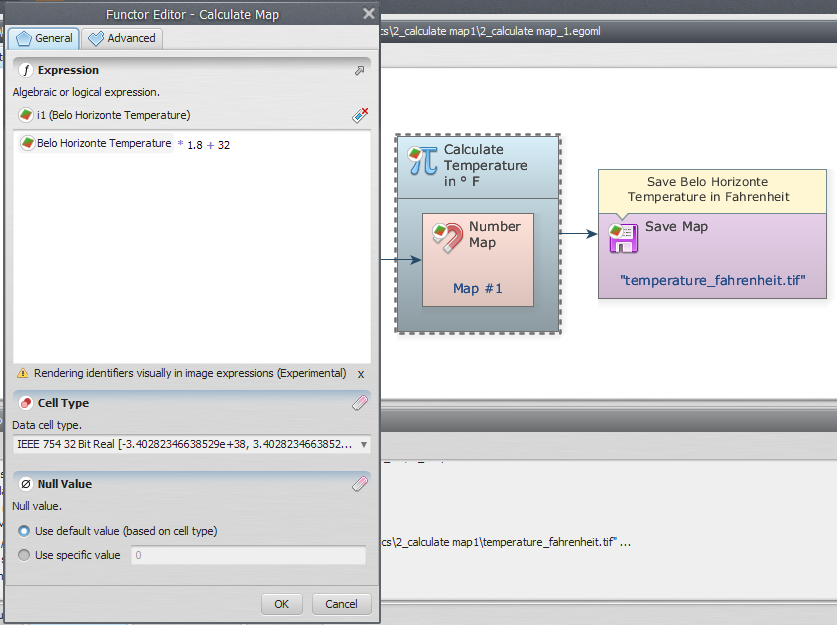Viewport: 837px width, 625px height.
Task: Click the eraser icon in Cell Type header
Action: (360, 403)
